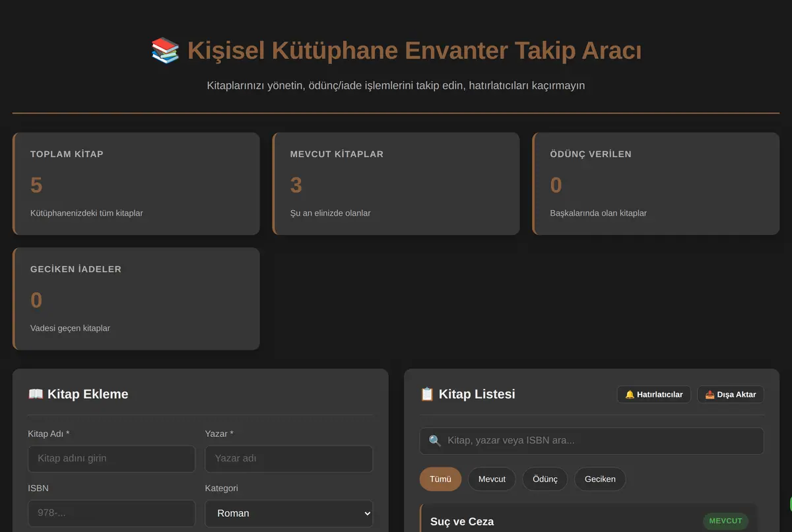Click the book search box
Viewport: 792px width, 532px height.
coord(591,441)
